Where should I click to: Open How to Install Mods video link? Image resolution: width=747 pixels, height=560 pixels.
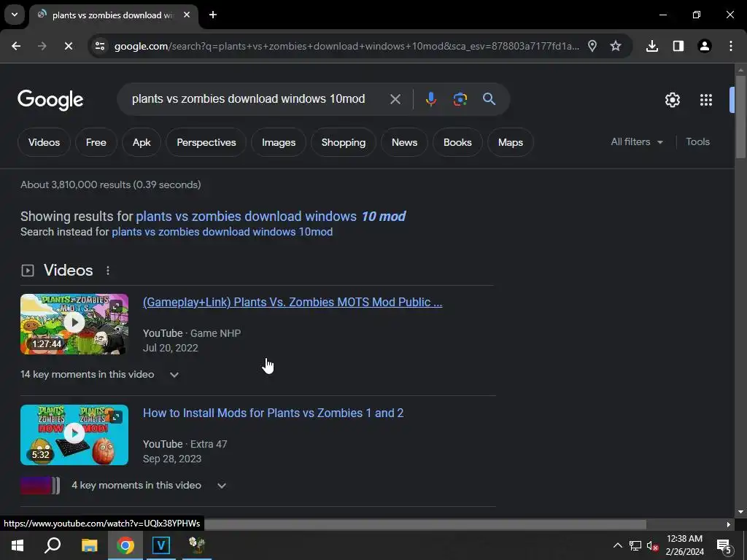(x=274, y=413)
